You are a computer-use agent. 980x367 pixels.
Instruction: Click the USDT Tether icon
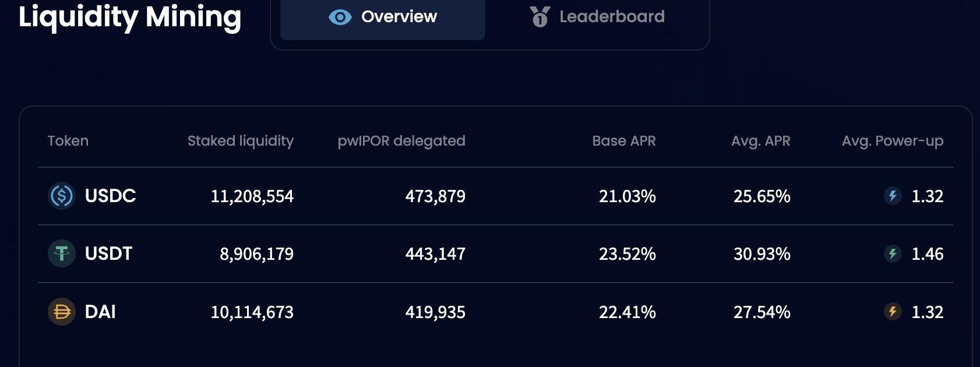click(61, 253)
